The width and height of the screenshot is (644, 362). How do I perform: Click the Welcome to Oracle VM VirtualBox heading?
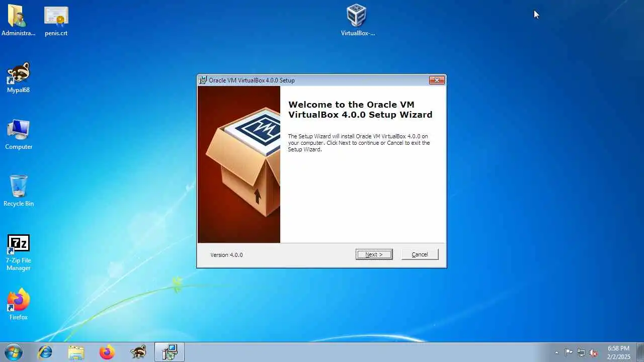(360, 110)
